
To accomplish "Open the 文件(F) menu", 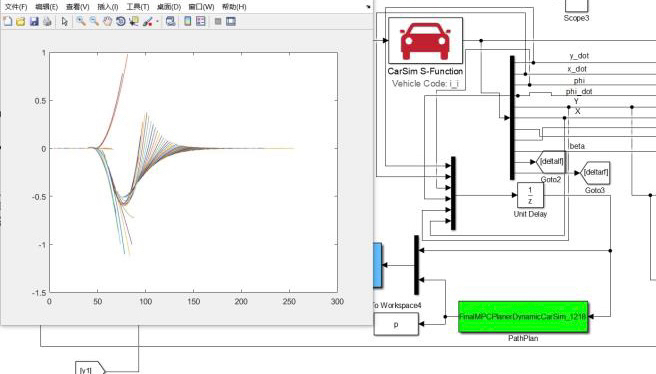I will pyautogui.click(x=16, y=7).
